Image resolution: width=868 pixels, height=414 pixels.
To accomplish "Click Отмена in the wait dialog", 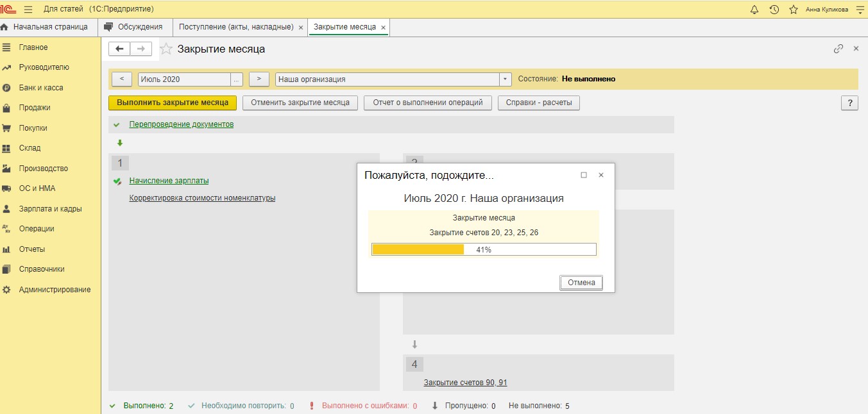I will coord(581,283).
